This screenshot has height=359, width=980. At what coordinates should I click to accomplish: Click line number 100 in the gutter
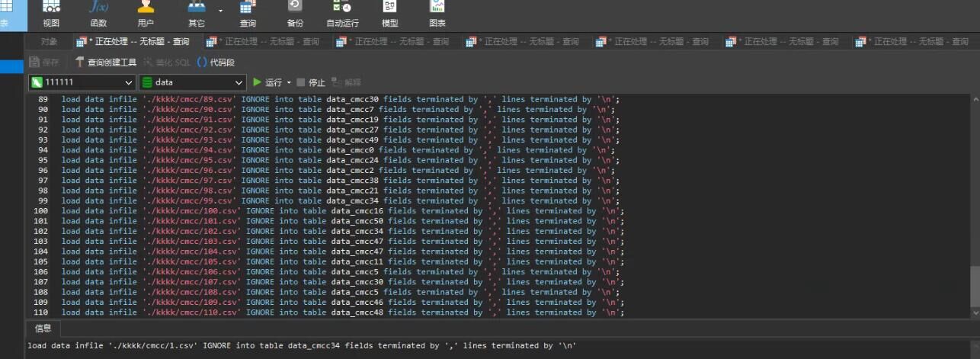(x=41, y=211)
